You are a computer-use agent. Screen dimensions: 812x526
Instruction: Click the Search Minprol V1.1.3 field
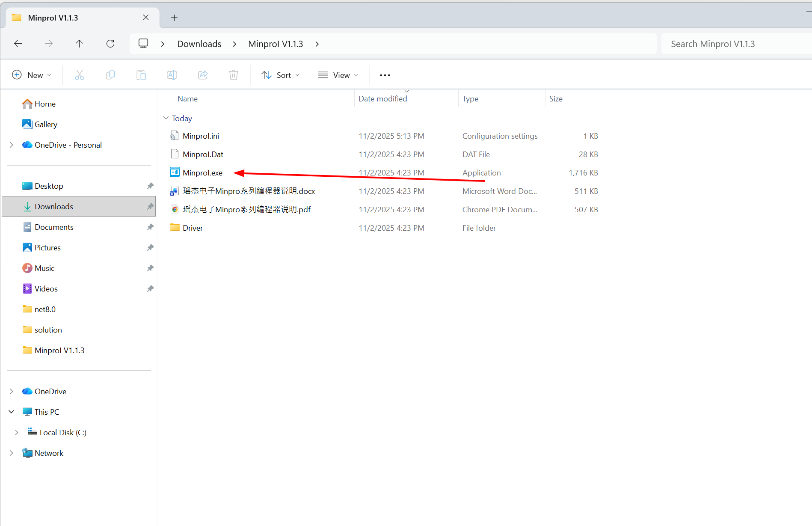736,44
